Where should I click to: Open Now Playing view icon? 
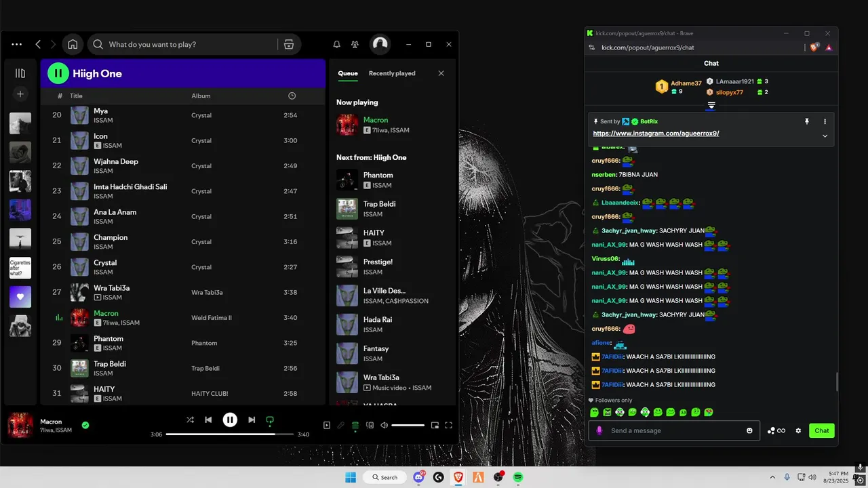(326, 426)
